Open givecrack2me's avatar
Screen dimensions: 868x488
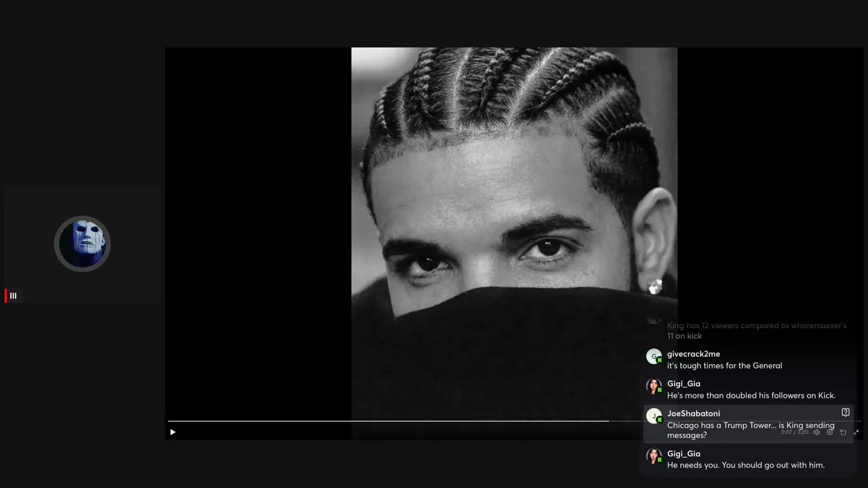(654, 357)
